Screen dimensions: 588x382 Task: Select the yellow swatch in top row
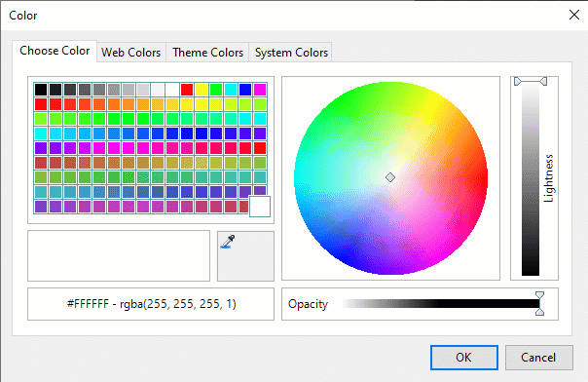click(x=202, y=90)
